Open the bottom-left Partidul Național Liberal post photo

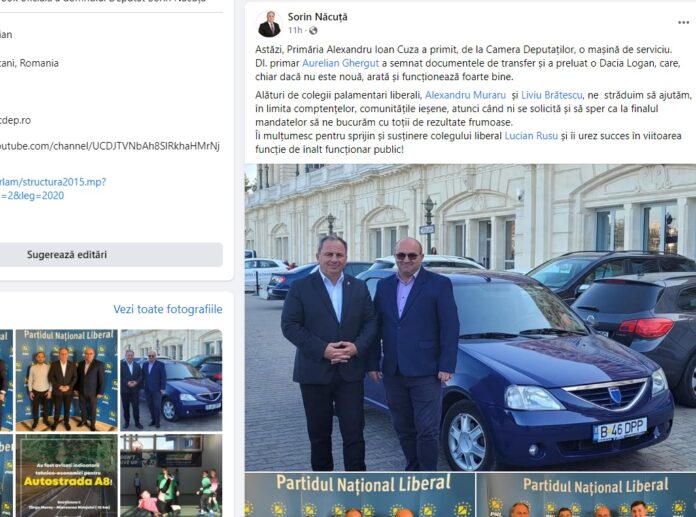click(x=360, y=495)
